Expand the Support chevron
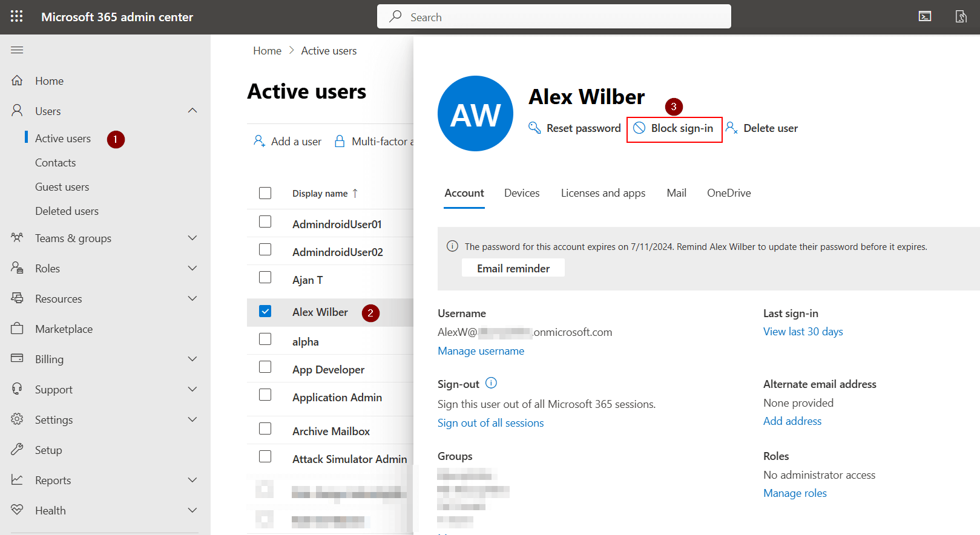Screen dimensions: 980x535 (x=192, y=389)
